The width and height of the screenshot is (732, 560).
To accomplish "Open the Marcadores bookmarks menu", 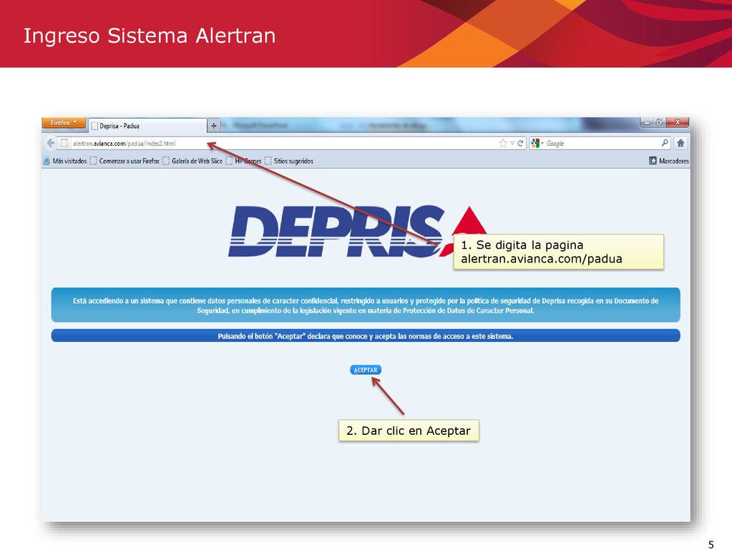I will pos(669,161).
